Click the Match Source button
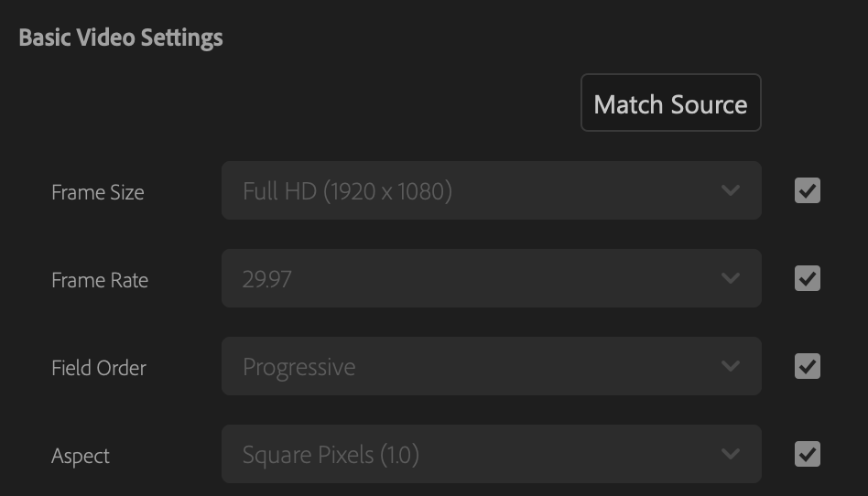 671,102
